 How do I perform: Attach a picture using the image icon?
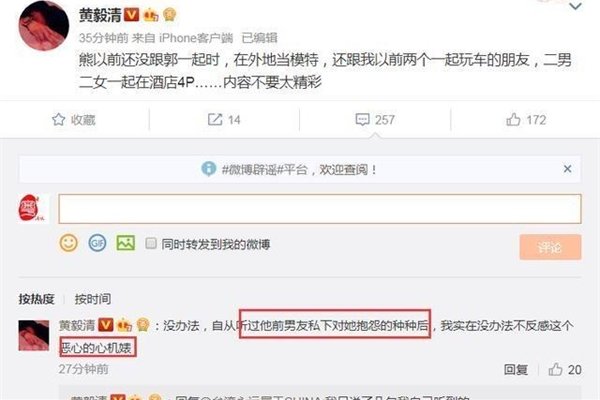pyautogui.click(x=126, y=243)
